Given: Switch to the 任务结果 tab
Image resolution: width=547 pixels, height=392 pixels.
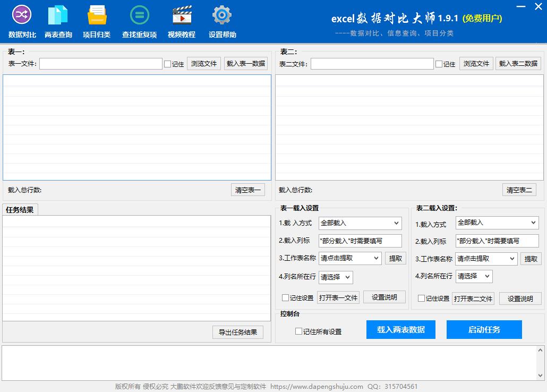Looking at the screenshot, I should click(x=20, y=210).
